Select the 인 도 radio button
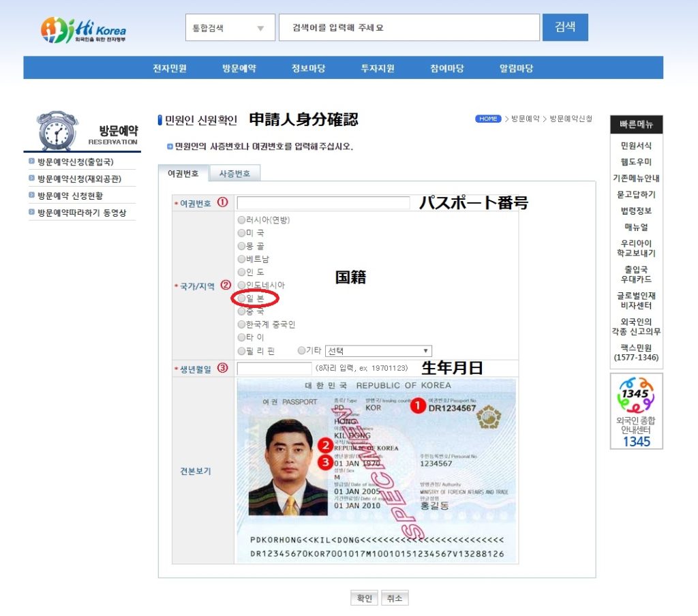698x616 pixels. pos(241,272)
